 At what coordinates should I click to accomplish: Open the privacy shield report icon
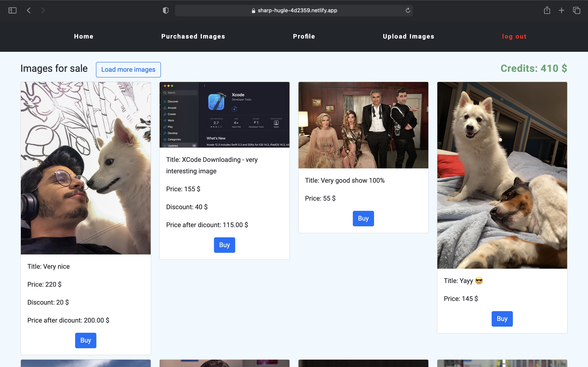pyautogui.click(x=165, y=10)
